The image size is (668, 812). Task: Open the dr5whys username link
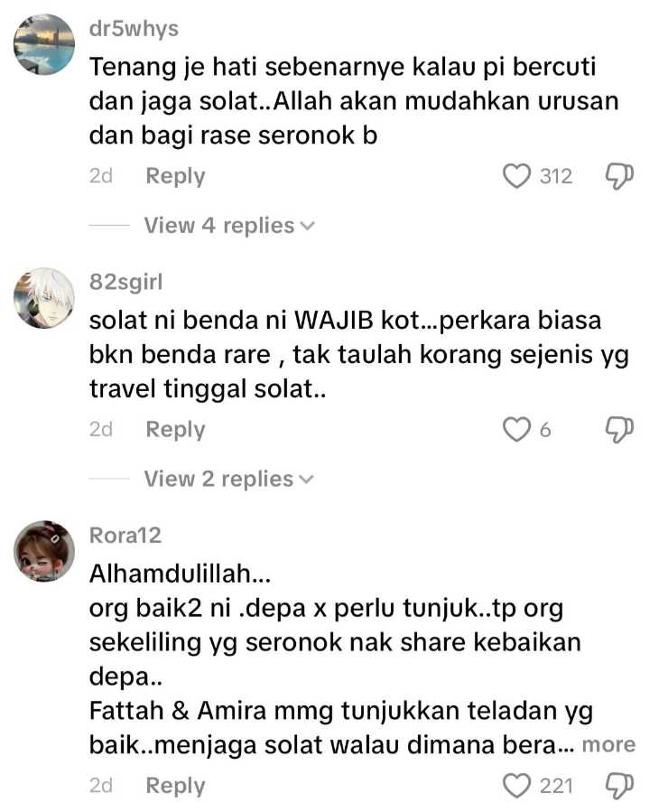point(134,29)
